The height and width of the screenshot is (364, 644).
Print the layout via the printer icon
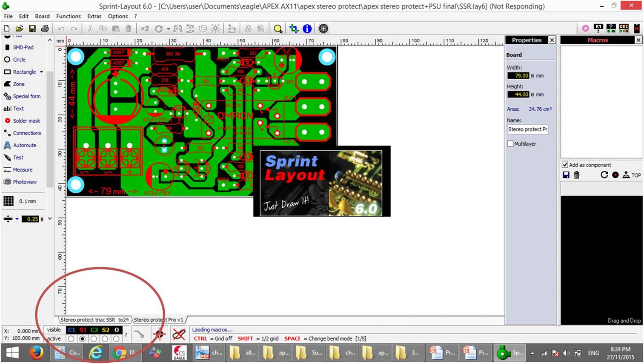click(x=45, y=29)
